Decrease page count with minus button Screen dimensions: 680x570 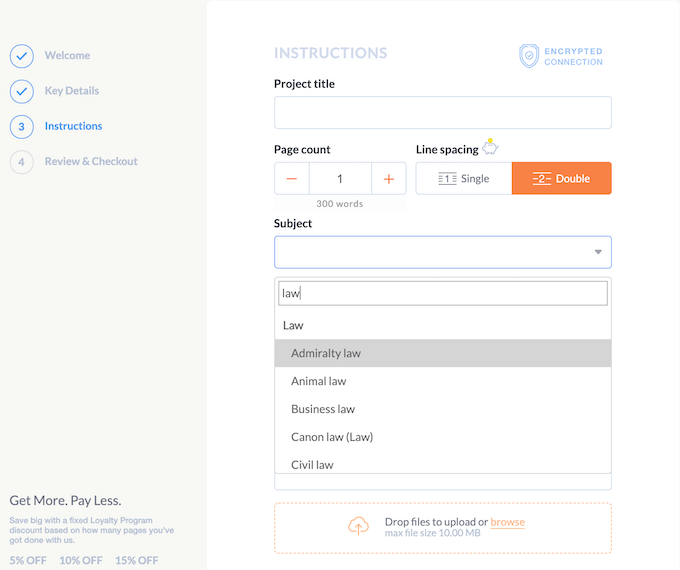[292, 179]
